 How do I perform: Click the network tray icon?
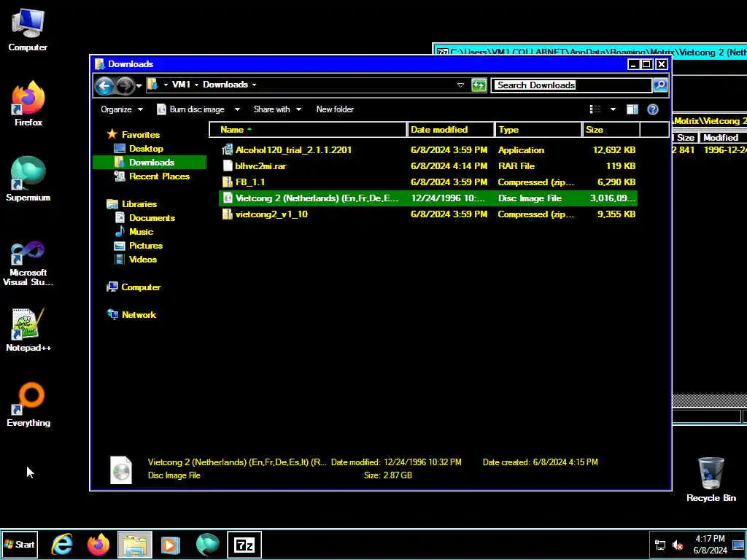(660, 545)
